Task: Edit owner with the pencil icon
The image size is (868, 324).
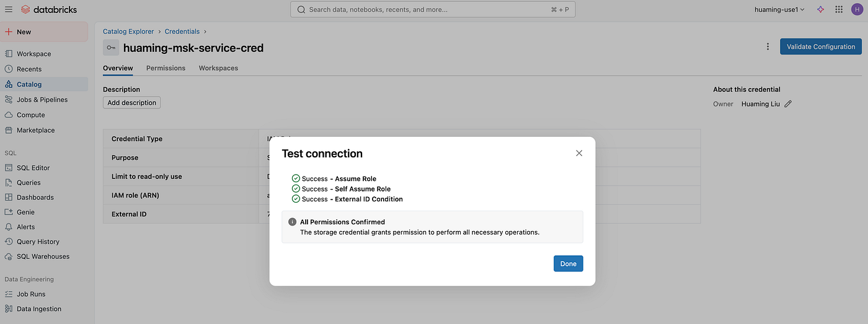Action: (788, 104)
